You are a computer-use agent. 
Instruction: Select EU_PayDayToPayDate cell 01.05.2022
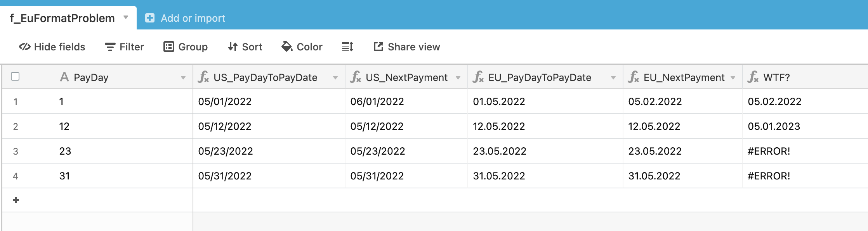coord(545,101)
